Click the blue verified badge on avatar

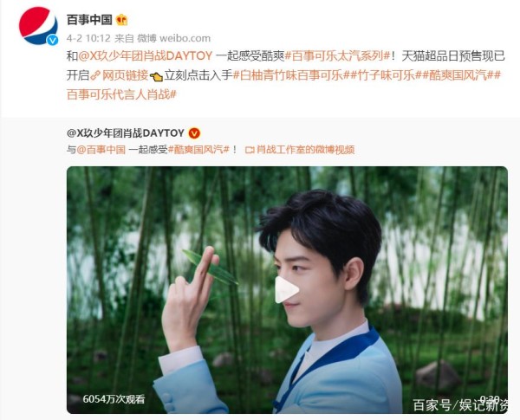tap(52, 40)
